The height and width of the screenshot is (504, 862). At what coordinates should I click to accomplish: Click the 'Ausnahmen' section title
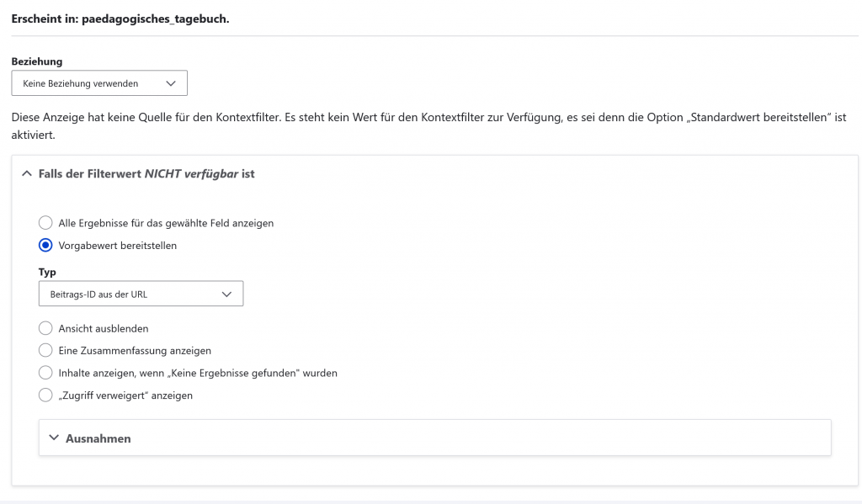click(98, 438)
